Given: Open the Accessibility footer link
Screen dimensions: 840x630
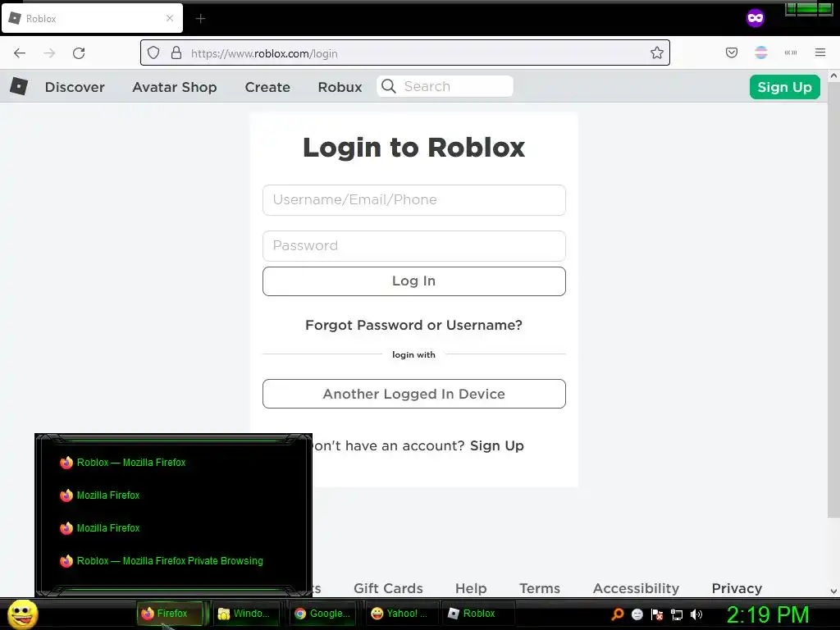Looking at the screenshot, I should (636, 588).
